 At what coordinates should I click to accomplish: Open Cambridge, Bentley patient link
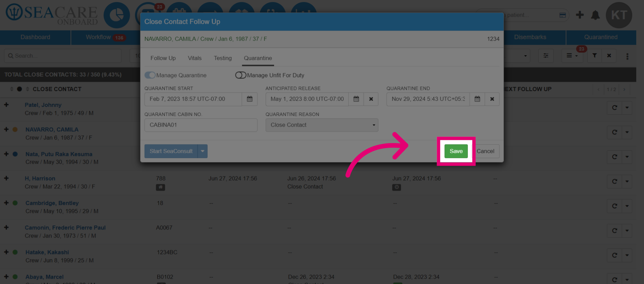52,203
